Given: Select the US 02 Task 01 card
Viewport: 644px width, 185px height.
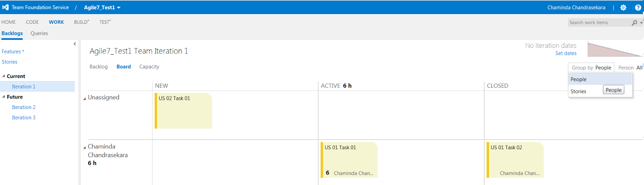Looking at the screenshot, I should [184, 111].
